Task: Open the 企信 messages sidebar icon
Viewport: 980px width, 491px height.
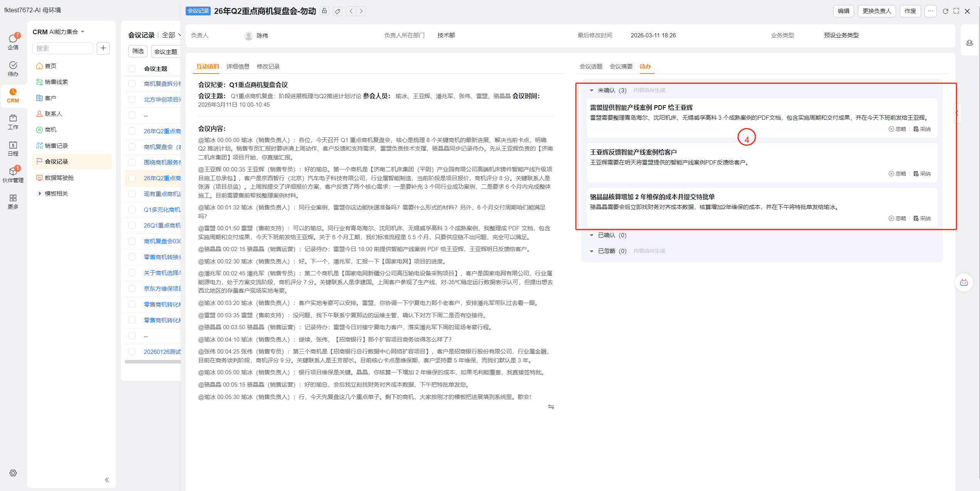Action: click(13, 41)
